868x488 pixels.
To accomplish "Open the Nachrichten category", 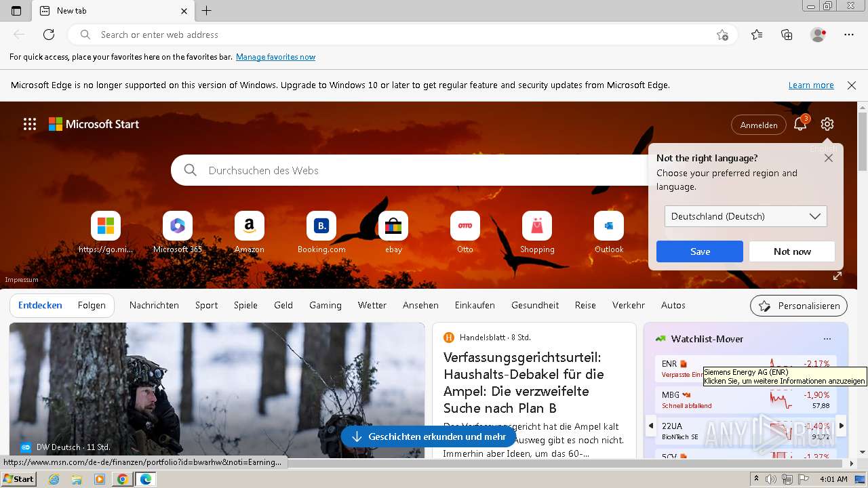I will (x=154, y=306).
